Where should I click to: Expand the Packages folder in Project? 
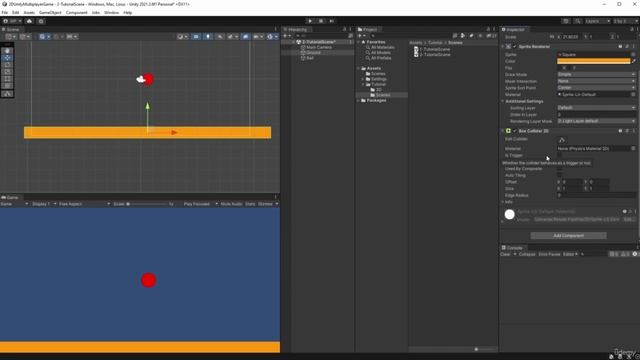359,100
